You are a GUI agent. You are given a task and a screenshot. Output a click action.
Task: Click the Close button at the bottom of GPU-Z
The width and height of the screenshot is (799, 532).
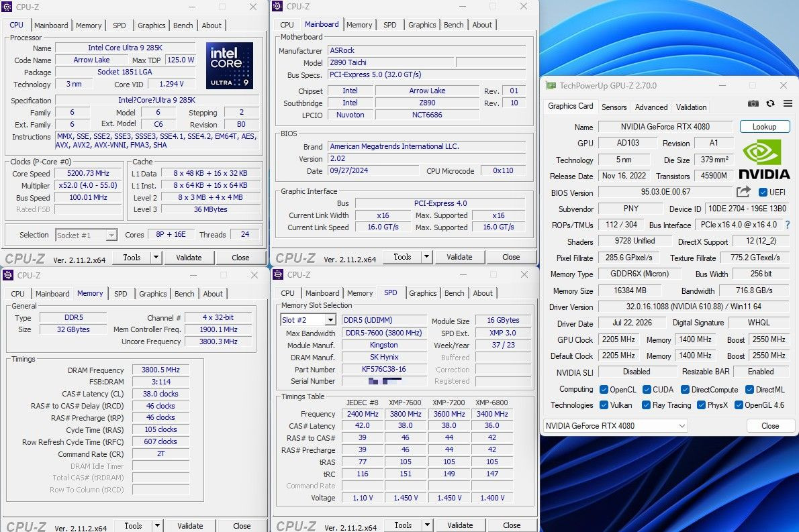(770, 425)
